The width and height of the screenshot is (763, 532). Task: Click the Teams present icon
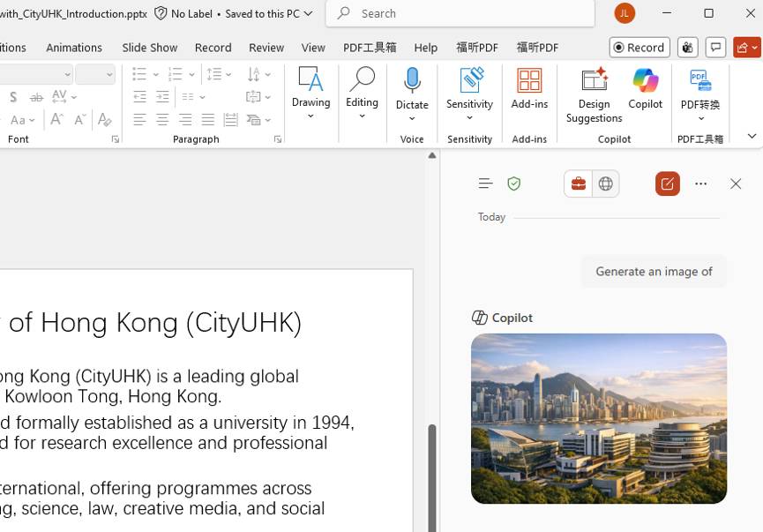[x=687, y=48]
